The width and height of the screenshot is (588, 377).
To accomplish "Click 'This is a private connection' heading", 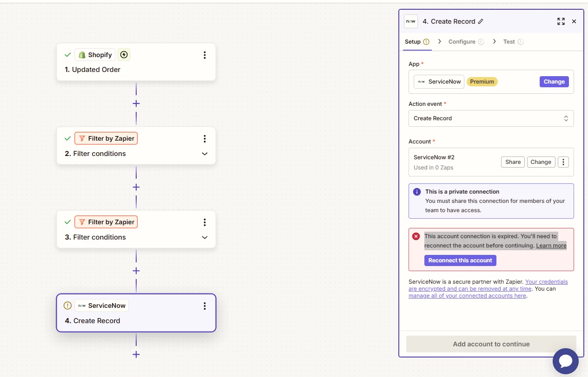I will tap(462, 192).
